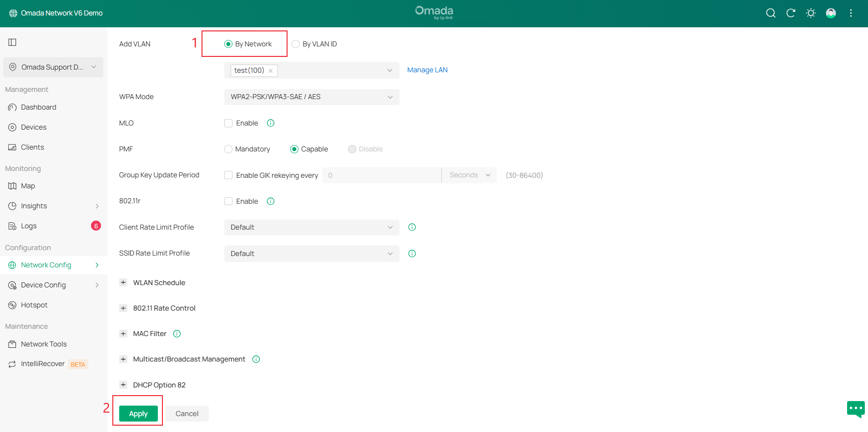The image size is (868, 432).
Task: Open the Manage LAN link
Action: [x=427, y=70]
